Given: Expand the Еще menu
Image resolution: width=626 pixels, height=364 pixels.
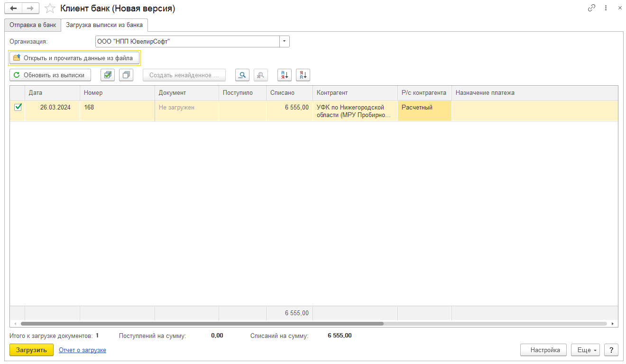Looking at the screenshot, I should pos(586,350).
